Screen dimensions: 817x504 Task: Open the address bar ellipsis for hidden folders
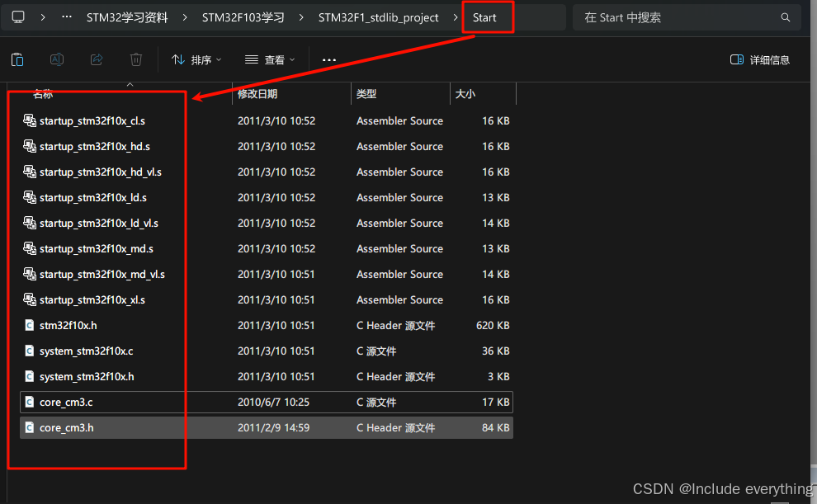click(67, 17)
